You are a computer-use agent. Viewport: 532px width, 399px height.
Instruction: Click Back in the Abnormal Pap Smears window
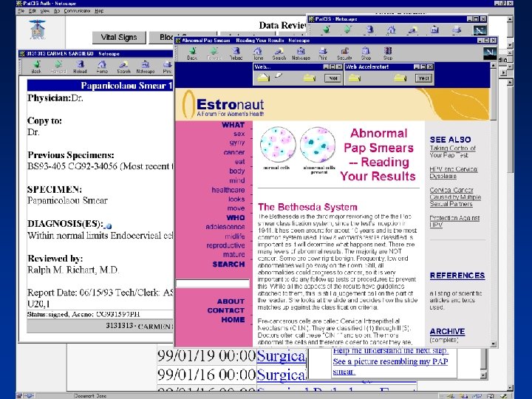tap(192, 53)
